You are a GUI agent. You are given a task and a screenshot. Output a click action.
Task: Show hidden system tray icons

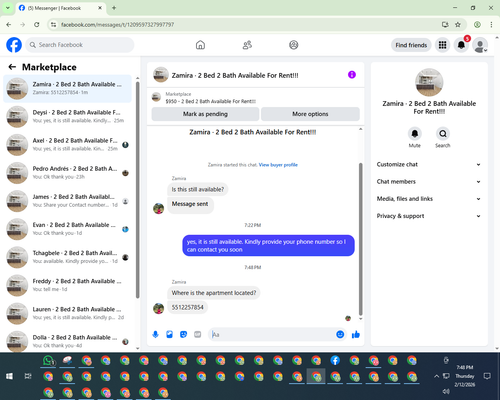[x=436, y=376]
